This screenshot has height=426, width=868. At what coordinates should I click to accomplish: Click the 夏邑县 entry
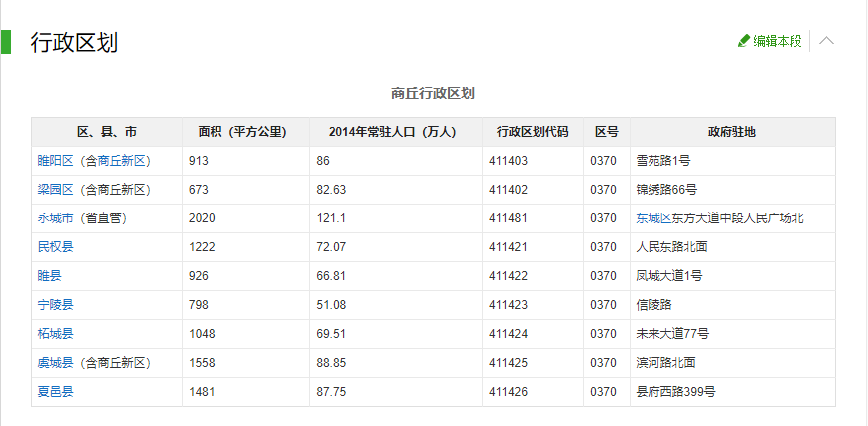56,392
